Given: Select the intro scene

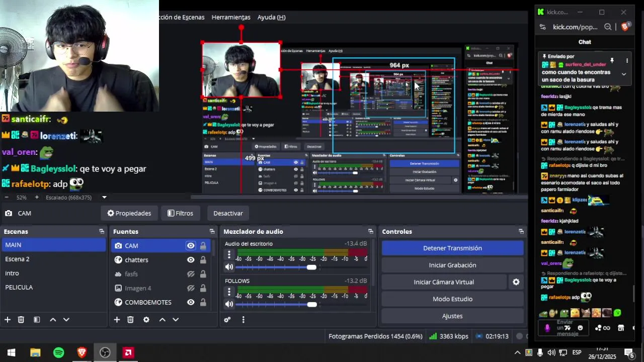Looking at the screenshot, I should pyautogui.click(x=53, y=273).
